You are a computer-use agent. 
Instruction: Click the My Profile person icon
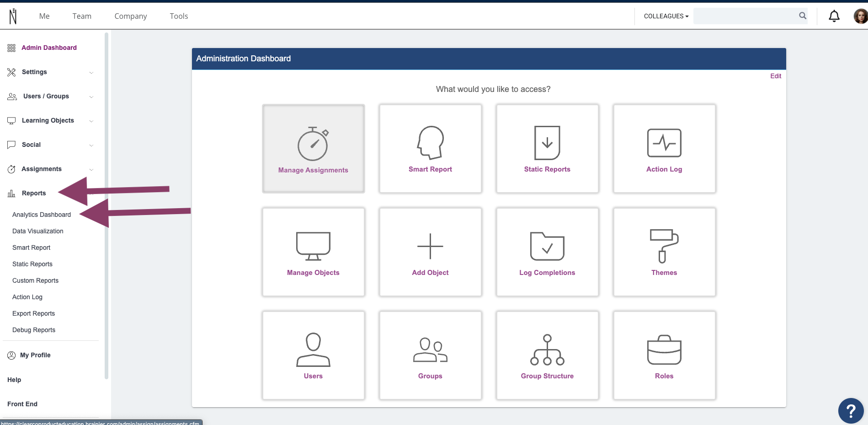point(11,355)
